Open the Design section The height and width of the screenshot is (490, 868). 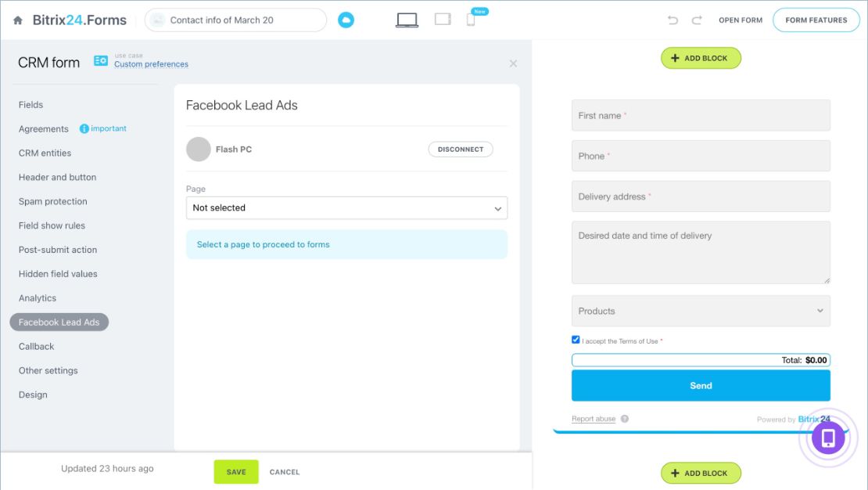pos(33,395)
